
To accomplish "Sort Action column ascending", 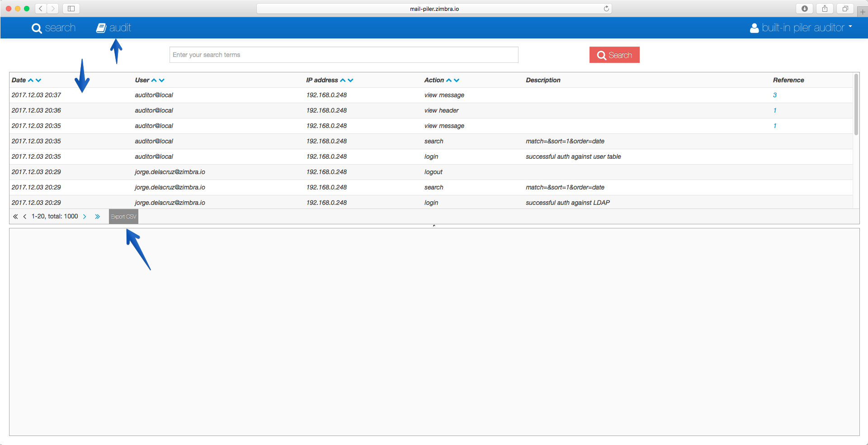I will click(x=449, y=80).
